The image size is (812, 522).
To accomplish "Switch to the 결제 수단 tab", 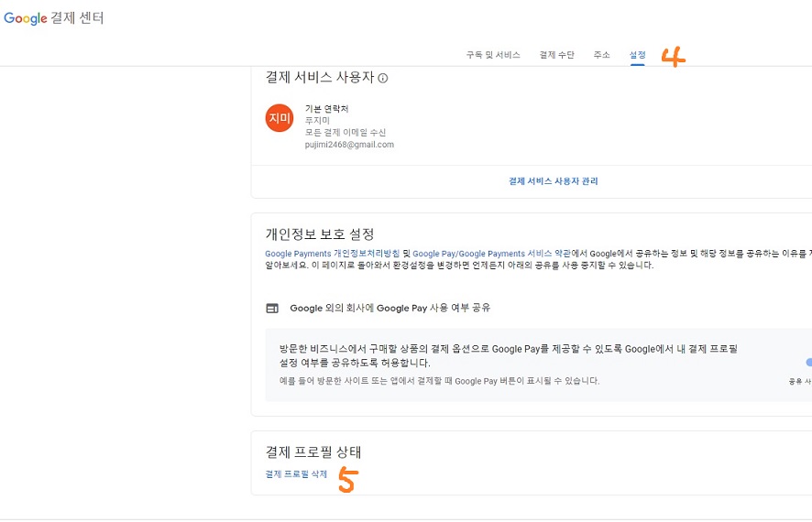I will pyautogui.click(x=556, y=55).
